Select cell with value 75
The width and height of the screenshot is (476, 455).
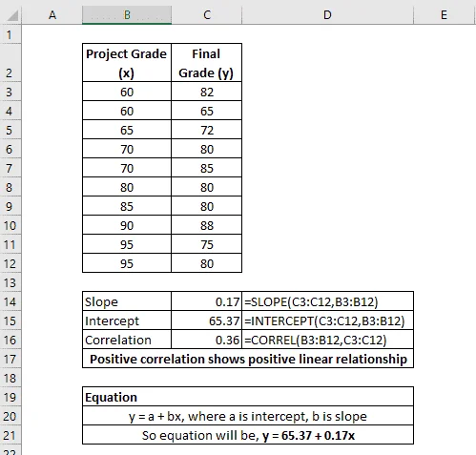pos(207,244)
